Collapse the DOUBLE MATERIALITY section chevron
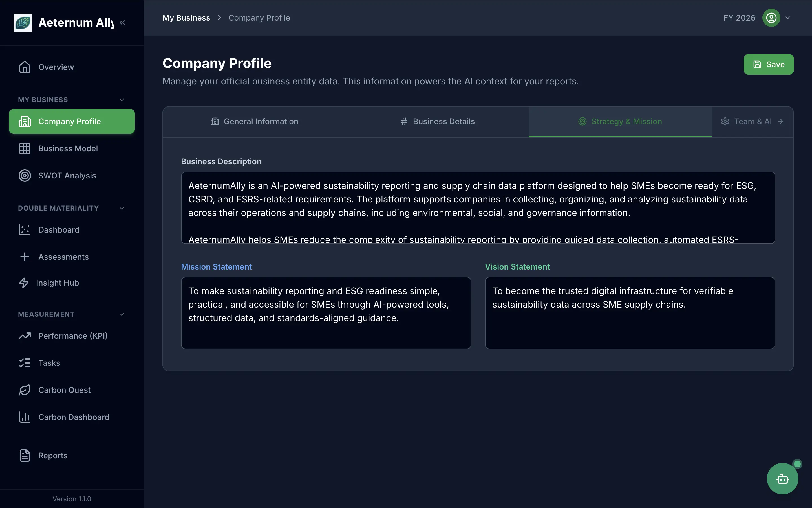 (x=122, y=208)
